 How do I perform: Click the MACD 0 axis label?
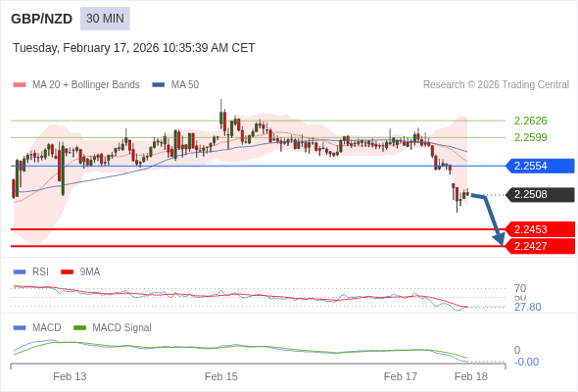click(517, 350)
